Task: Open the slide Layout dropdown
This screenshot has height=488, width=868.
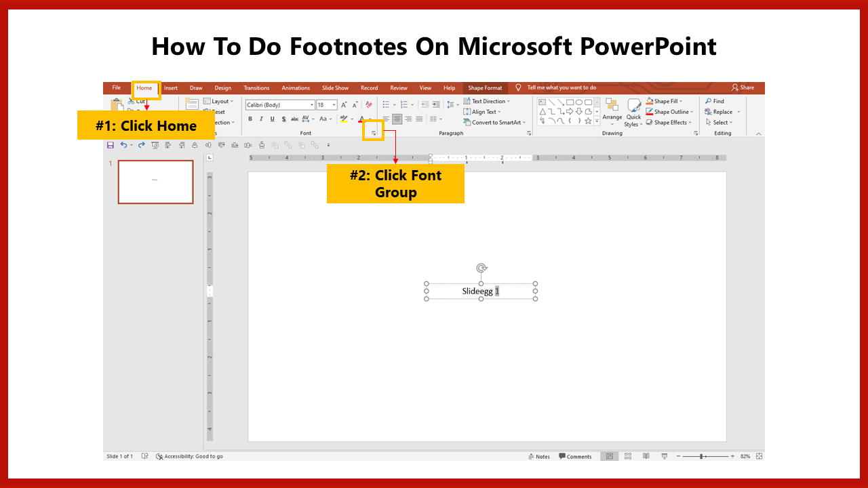Action: pyautogui.click(x=219, y=102)
